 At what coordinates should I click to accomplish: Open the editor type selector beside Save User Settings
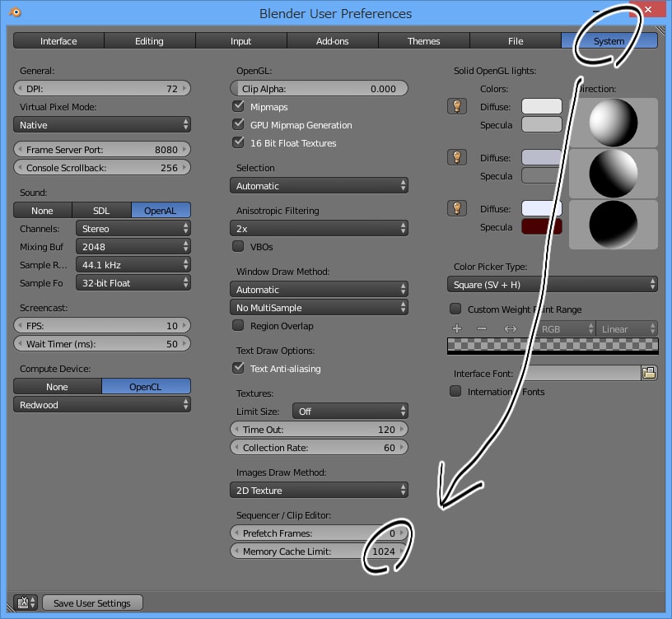coord(26,603)
